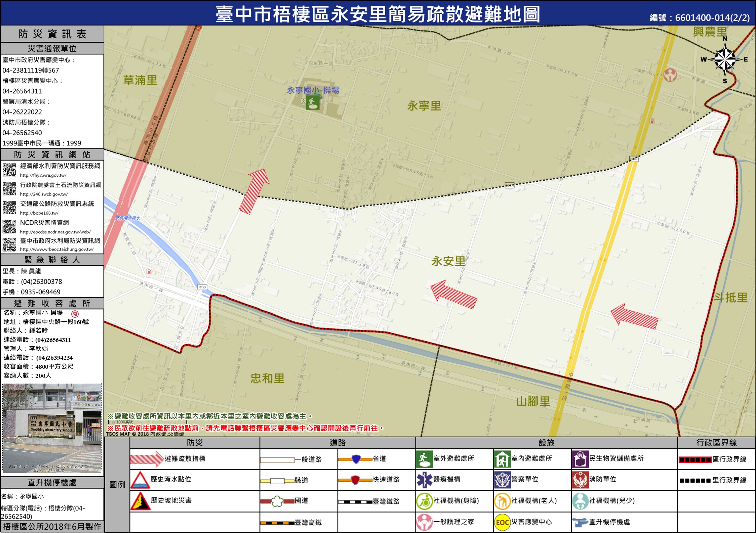756x533 pixels.
Task: Click the 警察單位 badge legend icon
Action: (502, 480)
